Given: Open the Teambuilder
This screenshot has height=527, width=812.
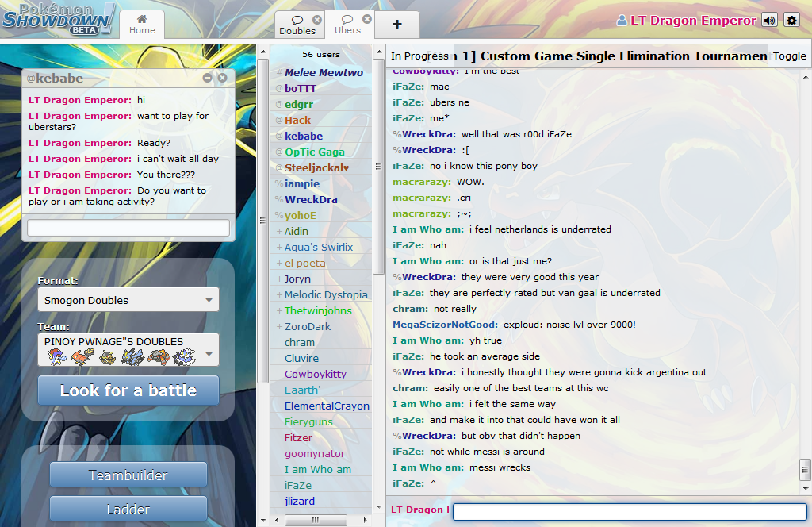Looking at the screenshot, I should point(128,475).
